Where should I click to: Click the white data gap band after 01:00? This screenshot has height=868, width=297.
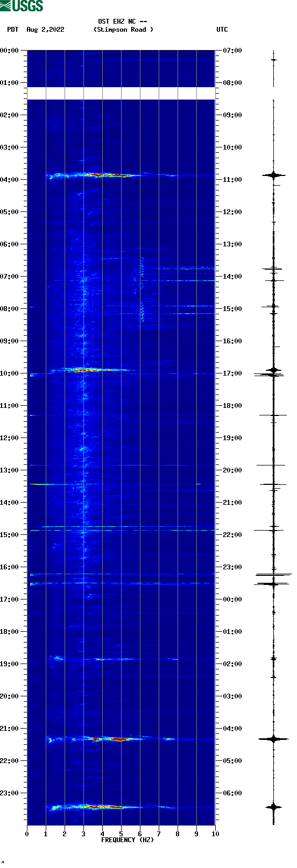(121, 93)
